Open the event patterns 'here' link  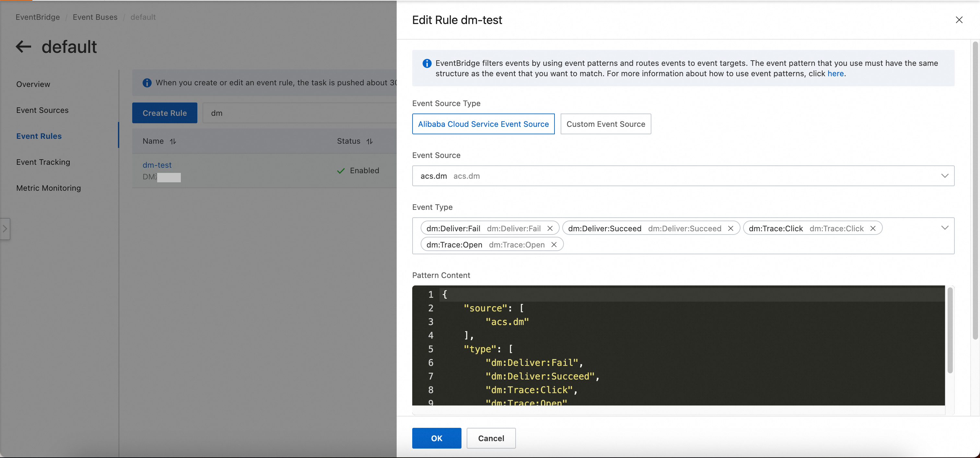pyautogui.click(x=835, y=74)
